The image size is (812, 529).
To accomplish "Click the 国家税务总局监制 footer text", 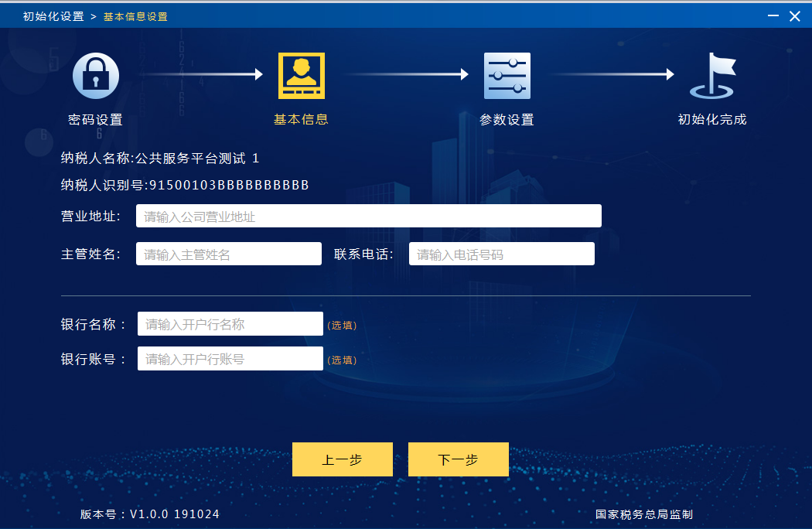I will pos(643,514).
